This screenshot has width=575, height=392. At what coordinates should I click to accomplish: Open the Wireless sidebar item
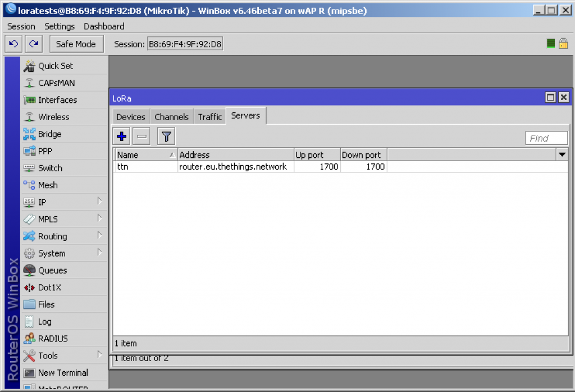(53, 117)
